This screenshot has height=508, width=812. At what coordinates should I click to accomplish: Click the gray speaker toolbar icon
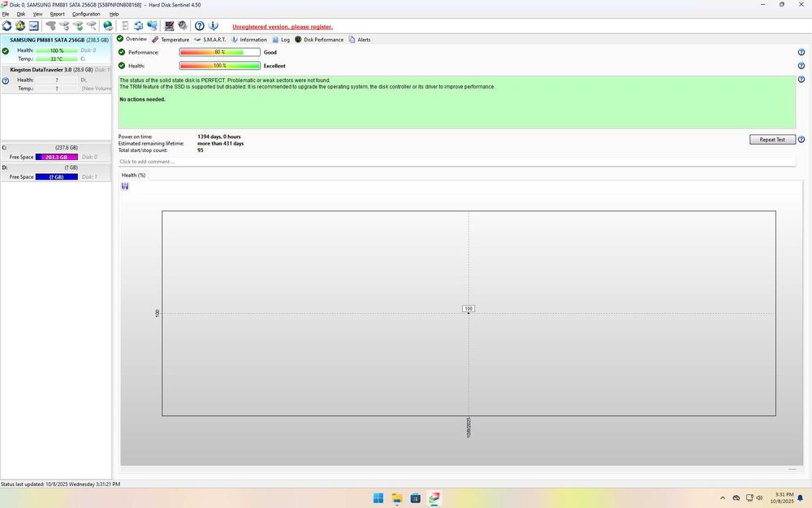pyautogui.click(x=182, y=25)
